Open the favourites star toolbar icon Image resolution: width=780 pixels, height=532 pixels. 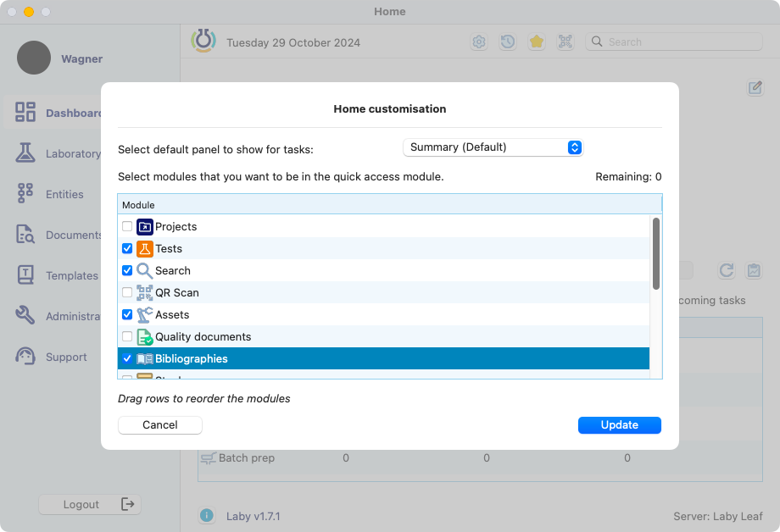pos(536,42)
